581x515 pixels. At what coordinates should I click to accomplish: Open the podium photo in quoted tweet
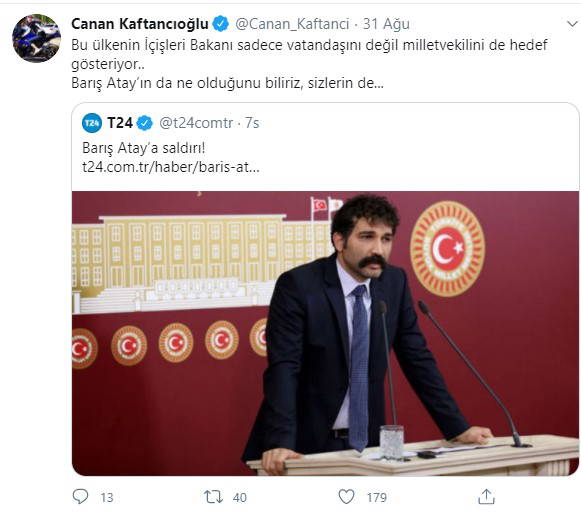[x=325, y=333]
